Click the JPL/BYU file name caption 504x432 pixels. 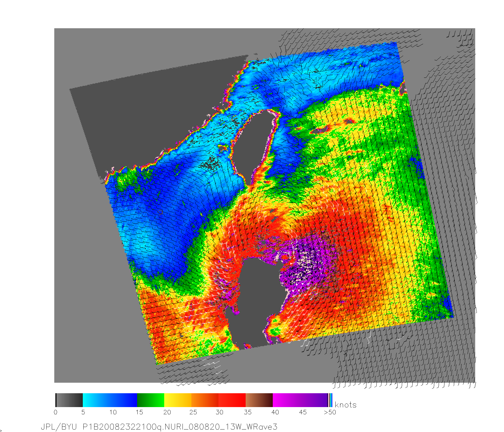click(159, 427)
